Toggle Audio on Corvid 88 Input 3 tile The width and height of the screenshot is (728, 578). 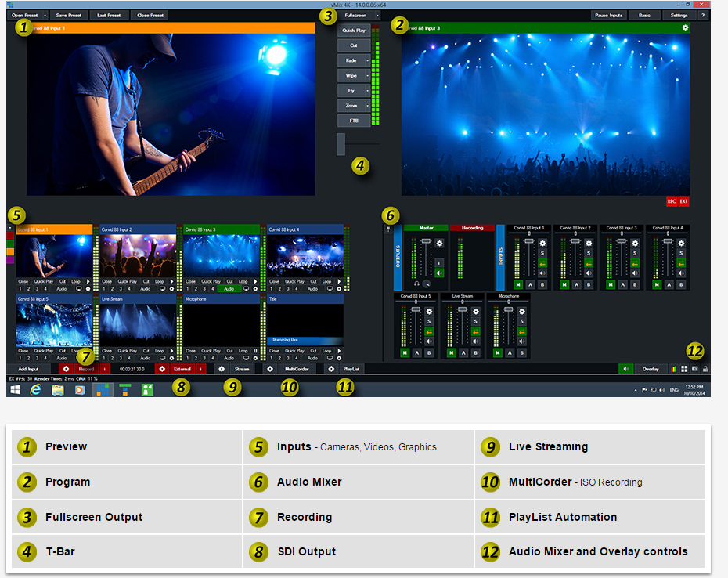point(229,288)
